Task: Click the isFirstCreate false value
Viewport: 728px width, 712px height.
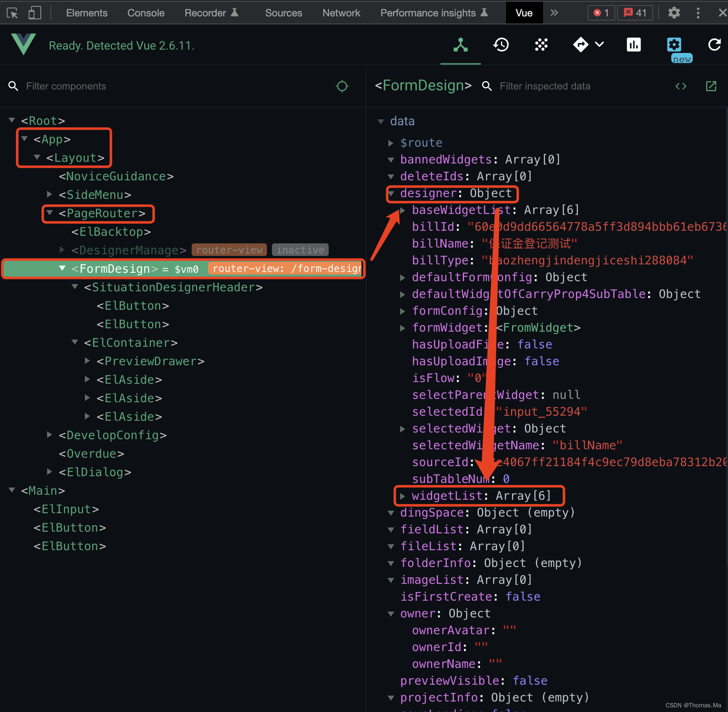Action: [523, 597]
